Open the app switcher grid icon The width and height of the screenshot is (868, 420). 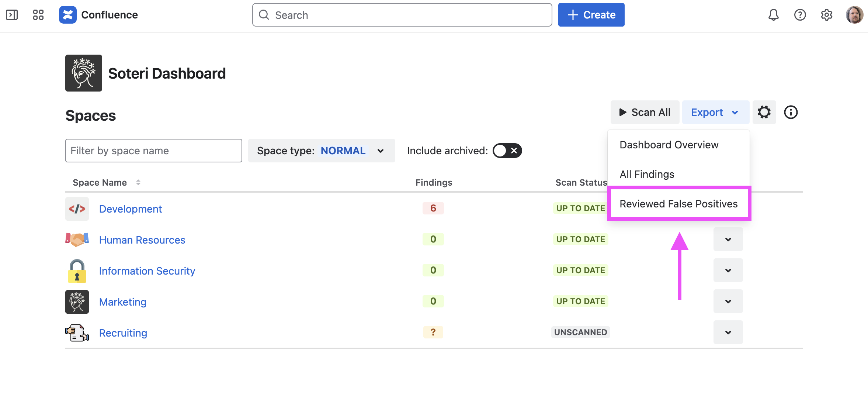pos(38,15)
